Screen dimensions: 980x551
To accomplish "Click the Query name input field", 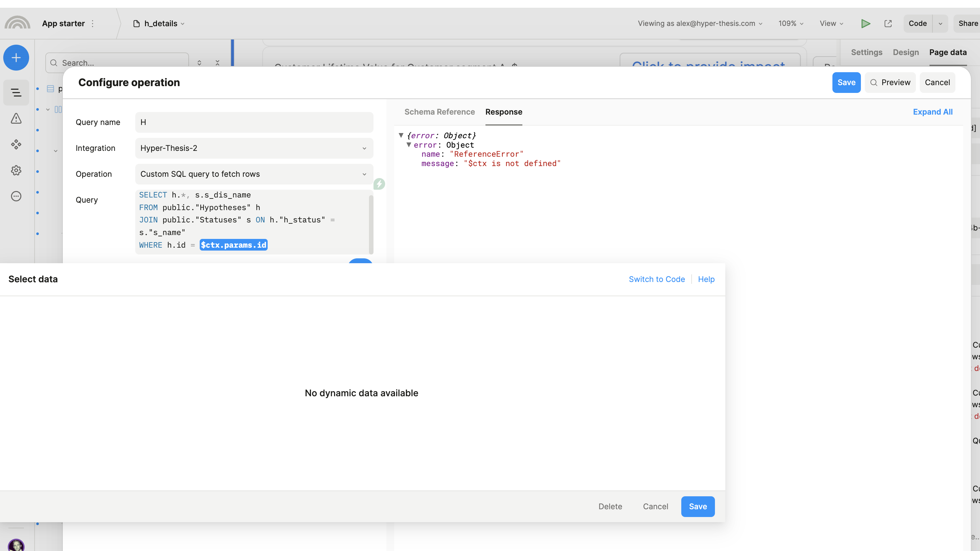I will pyautogui.click(x=254, y=122).
